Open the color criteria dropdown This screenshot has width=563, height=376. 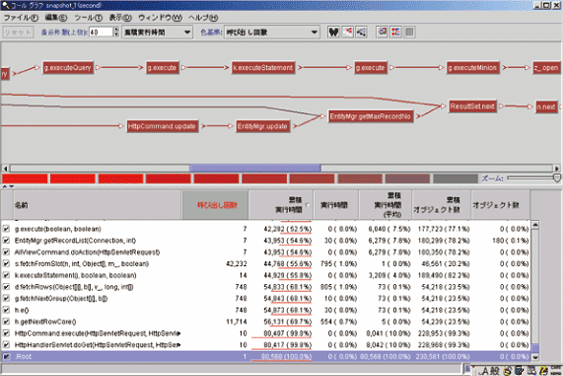pyautogui.click(x=272, y=32)
